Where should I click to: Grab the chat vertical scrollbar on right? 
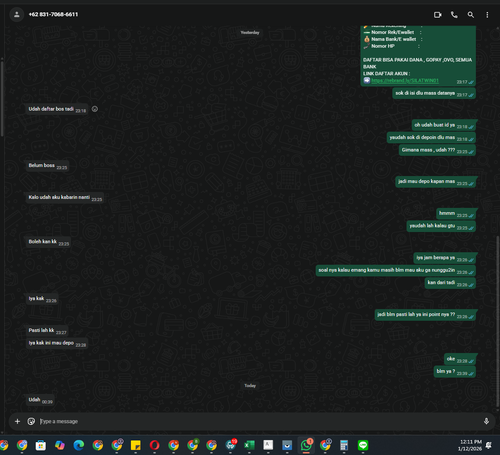pyautogui.click(x=498, y=321)
